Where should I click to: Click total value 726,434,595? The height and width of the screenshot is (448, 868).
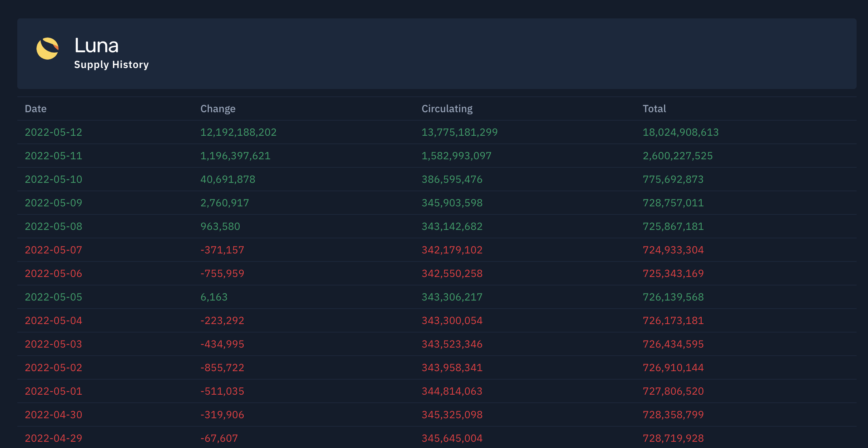(x=673, y=344)
